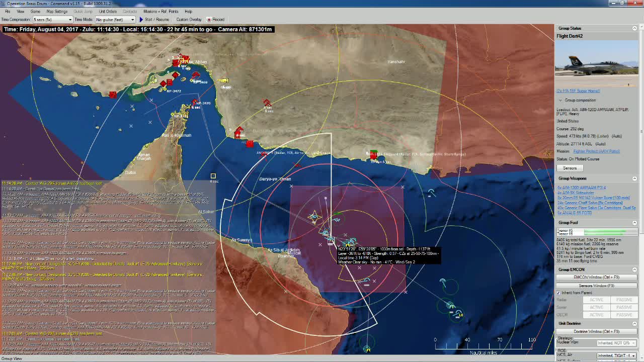Open the Generic Flare Salvo link
644x362 pixels.
[x=597, y=208]
